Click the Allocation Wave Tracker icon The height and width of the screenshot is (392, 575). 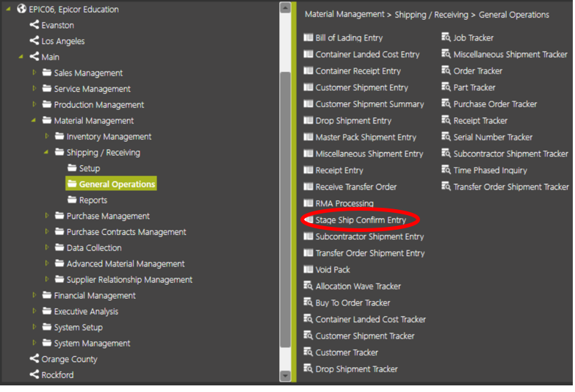(x=308, y=286)
